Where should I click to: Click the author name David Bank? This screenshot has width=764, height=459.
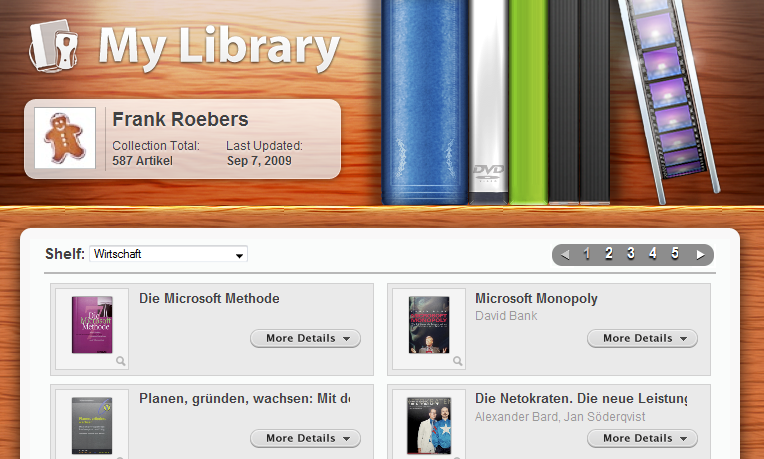click(x=506, y=316)
